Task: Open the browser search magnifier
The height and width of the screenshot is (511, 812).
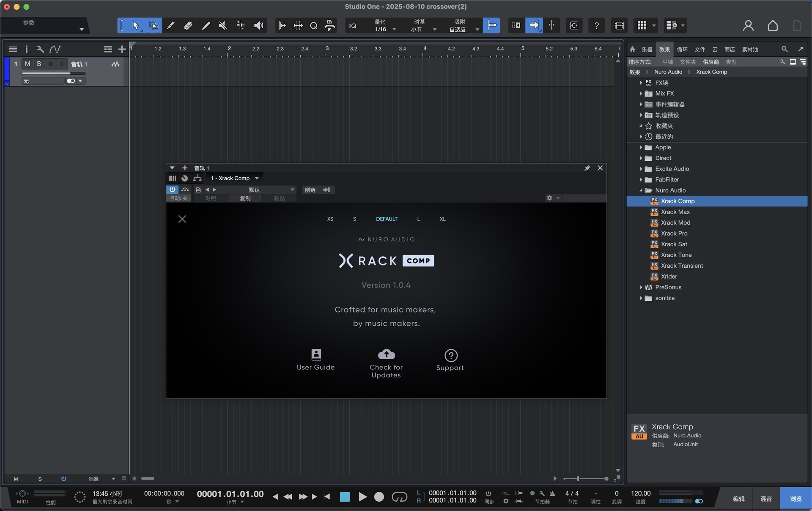Action: pyautogui.click(x=785, y=49)
